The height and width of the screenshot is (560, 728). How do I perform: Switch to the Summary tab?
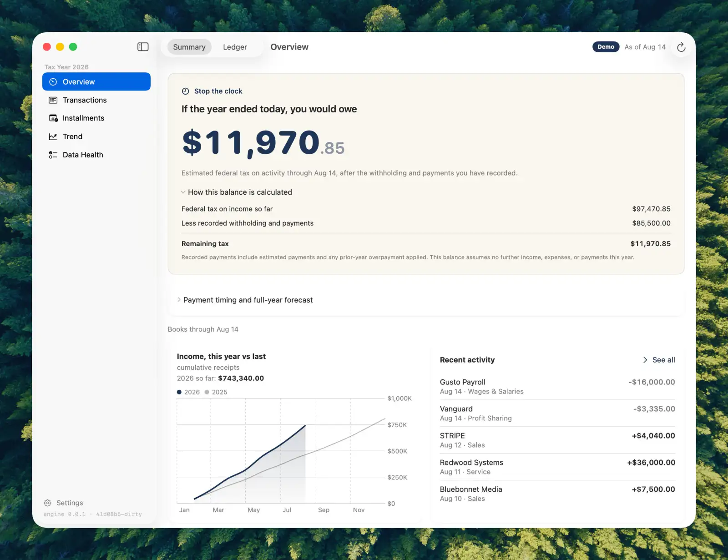189,47
